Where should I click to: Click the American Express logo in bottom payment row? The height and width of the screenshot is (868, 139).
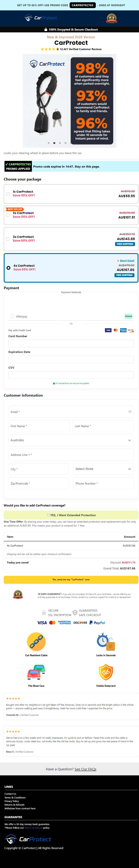point(64,623)
